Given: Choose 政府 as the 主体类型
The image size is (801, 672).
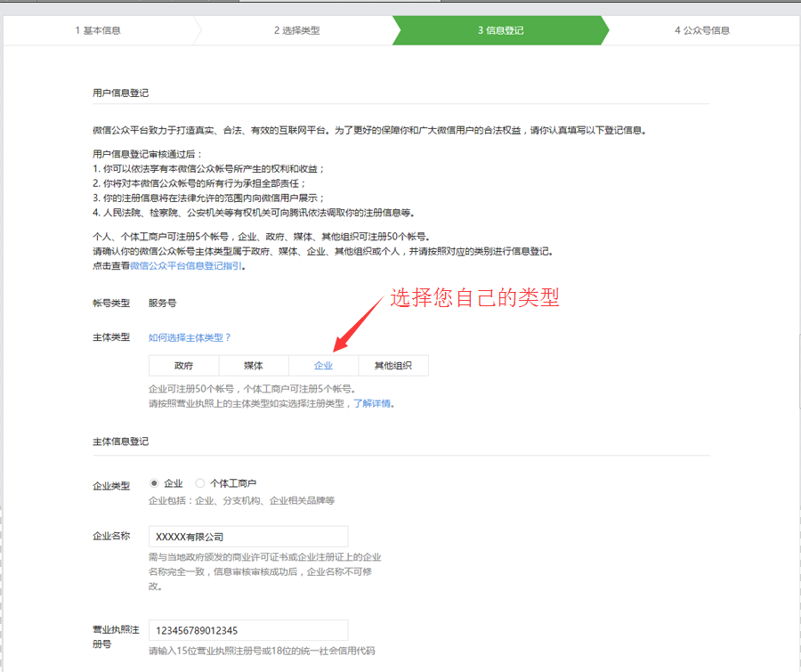Looking at the screenshot, I should 183,366.
